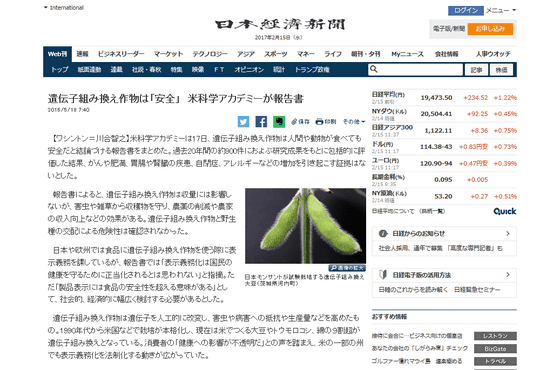560x370 pixels.
Task: Click the orange お申し込み button
Action: (490, 29)
